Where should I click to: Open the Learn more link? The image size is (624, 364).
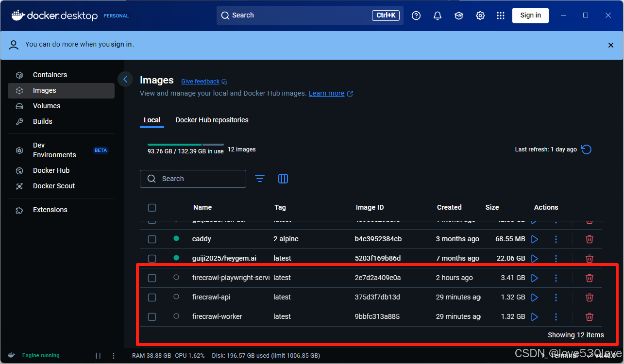327,93
